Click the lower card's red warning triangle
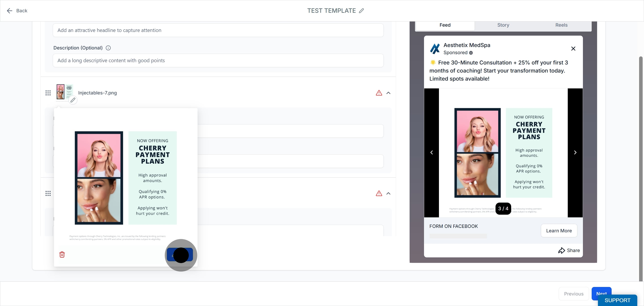Screen dimensions: 644x306 pyautogui.click(x=379, y=193)
